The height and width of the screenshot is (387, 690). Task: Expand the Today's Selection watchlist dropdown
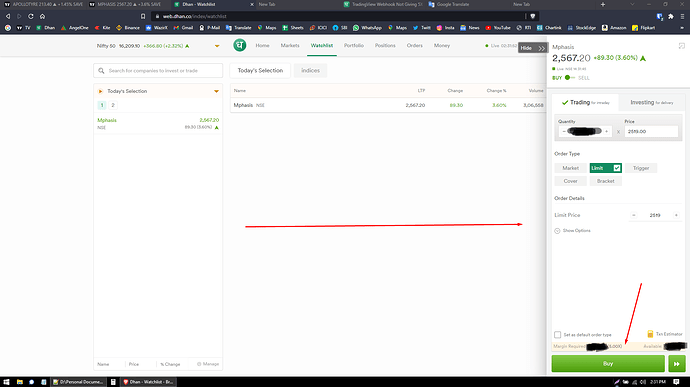pyautogui.click(x=217, y=91)
